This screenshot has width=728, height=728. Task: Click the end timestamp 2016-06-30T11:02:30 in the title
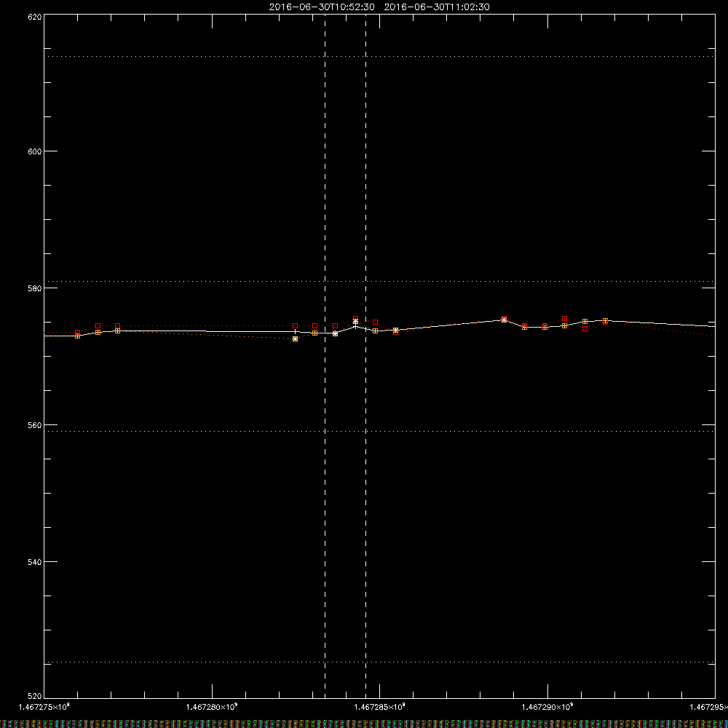(x=437, y=7)
